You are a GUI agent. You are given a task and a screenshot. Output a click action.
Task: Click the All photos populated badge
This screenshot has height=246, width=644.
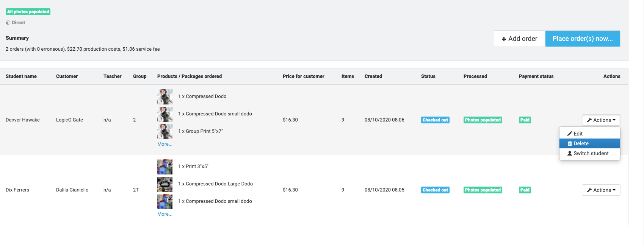(x=28, y=12)
